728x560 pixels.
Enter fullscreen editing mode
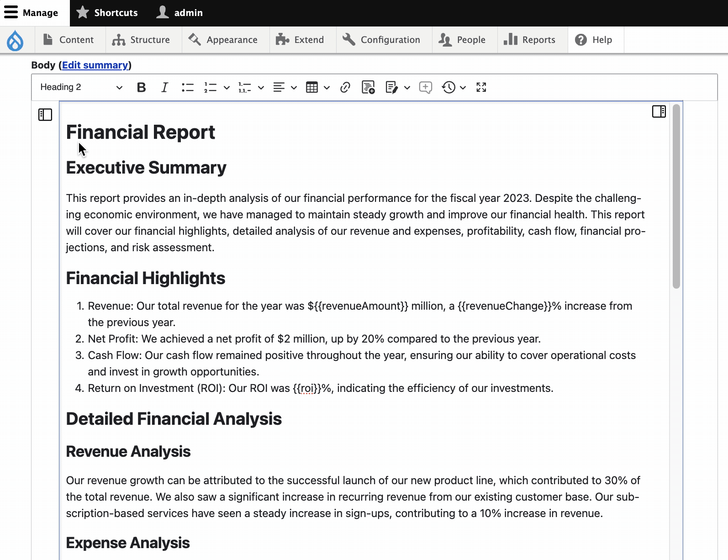coord(481,87)
